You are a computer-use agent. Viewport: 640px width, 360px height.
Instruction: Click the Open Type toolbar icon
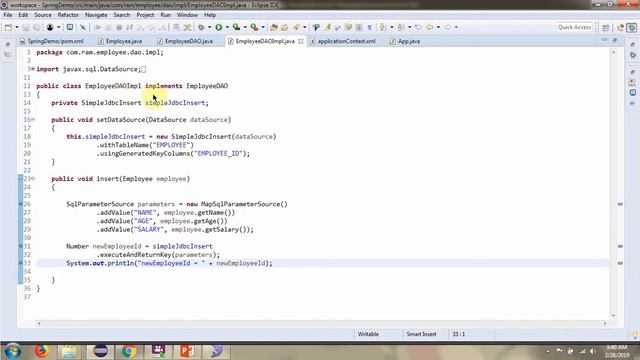(x=273, y=27)
